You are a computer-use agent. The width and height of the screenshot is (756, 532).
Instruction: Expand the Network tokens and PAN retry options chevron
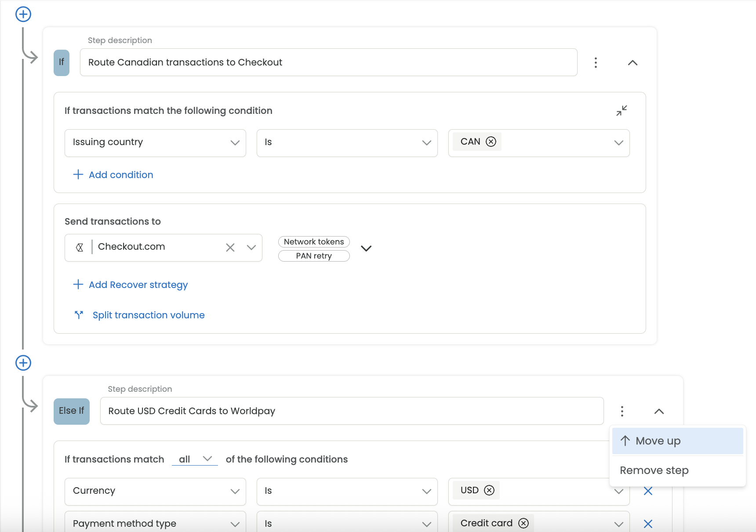point(366,248)
